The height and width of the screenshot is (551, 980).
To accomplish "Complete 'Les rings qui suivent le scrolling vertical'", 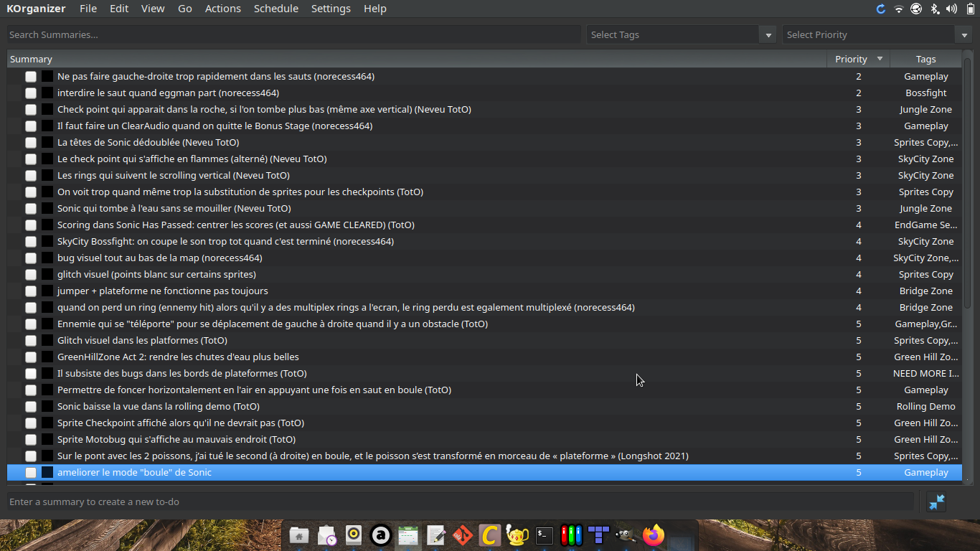I will click(x=31, y=175).
